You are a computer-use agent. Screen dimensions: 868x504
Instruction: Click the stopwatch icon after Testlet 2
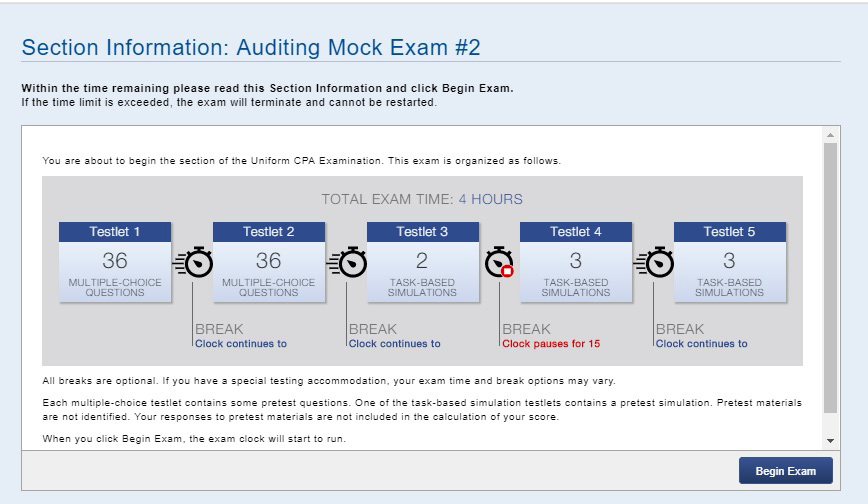point(351,262)
